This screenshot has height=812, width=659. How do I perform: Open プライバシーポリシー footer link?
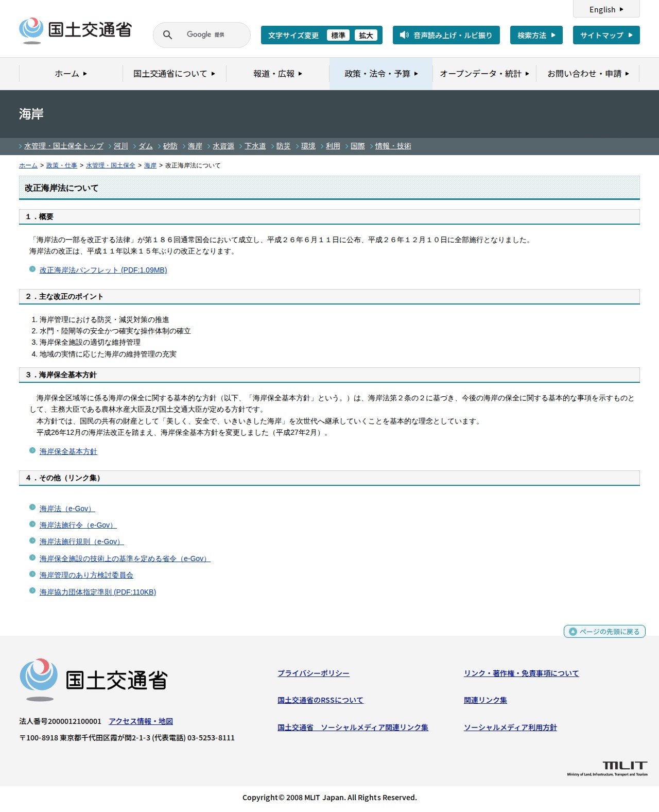coord(314,673)
